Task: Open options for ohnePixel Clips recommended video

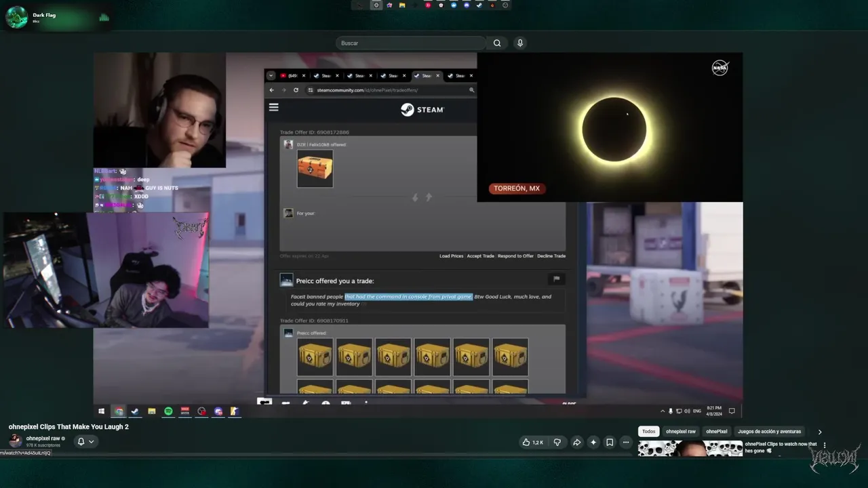Action: pos(825,445)
